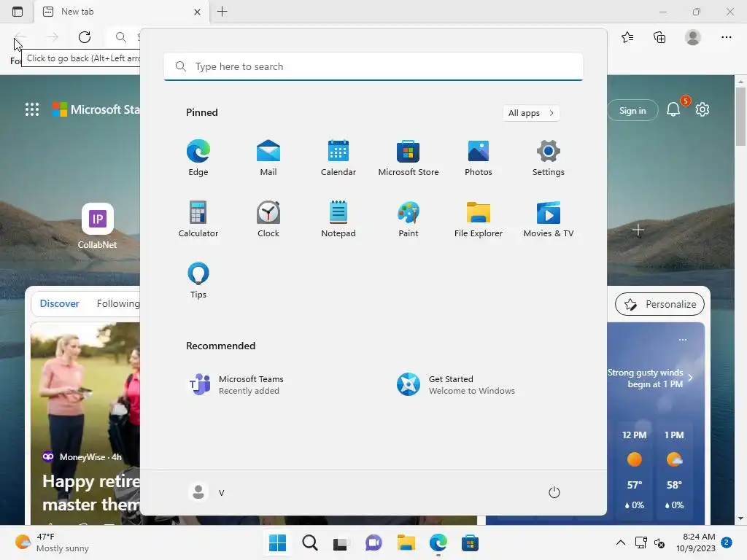Open Edge from pinned apps

[x=198, y=158]
